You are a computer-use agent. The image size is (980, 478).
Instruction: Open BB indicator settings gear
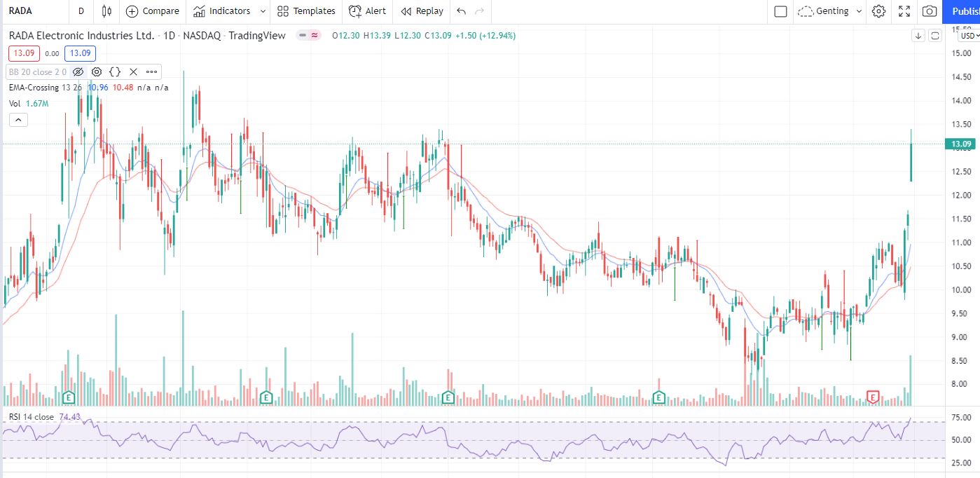tap(97, 71)
